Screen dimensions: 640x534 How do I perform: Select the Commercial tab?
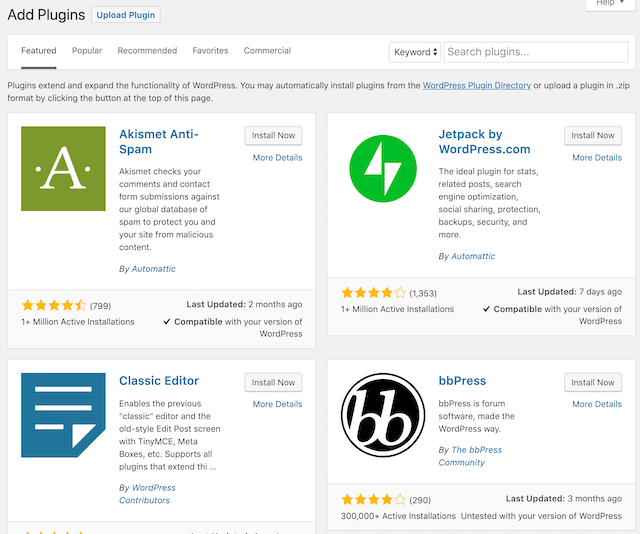[267, 51]
